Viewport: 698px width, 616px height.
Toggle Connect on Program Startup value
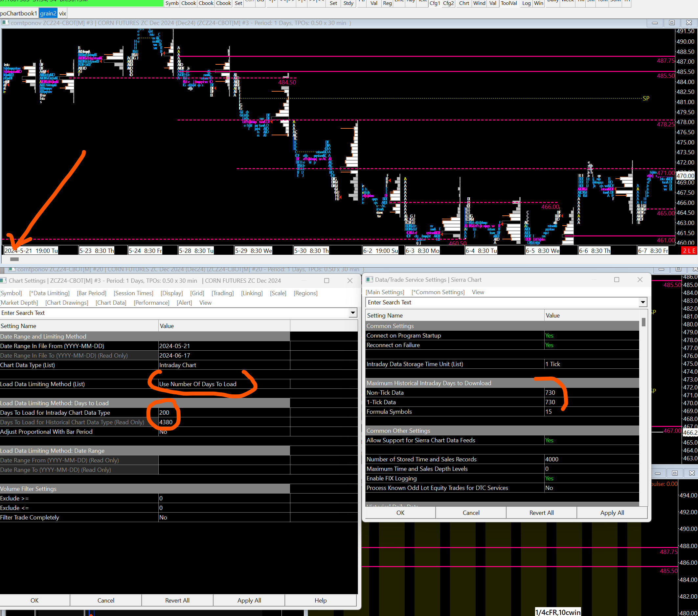click(x=549, y=336)
